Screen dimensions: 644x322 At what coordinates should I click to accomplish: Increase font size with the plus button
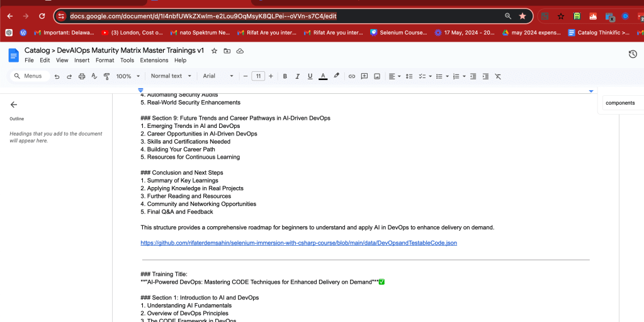(271, 76)
